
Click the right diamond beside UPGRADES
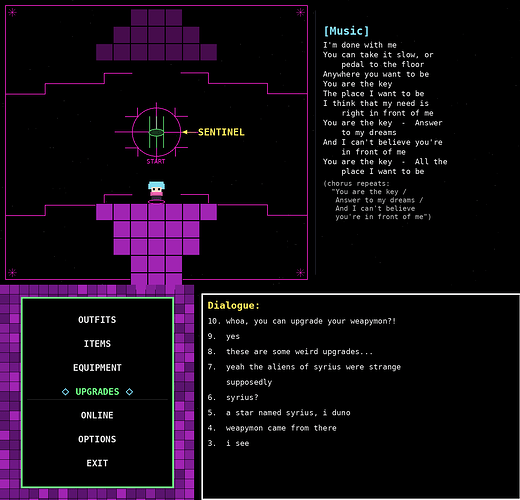click(129, 392)
